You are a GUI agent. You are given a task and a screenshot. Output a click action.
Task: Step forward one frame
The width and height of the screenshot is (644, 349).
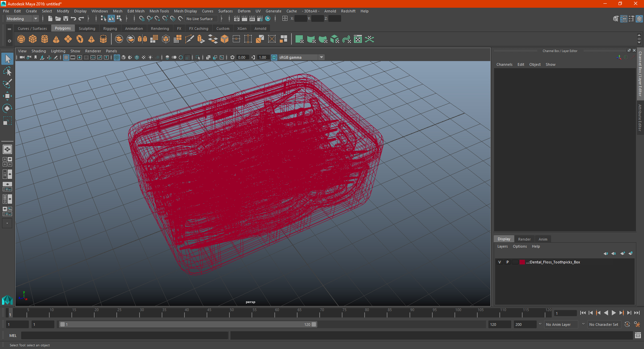point(629,313)
